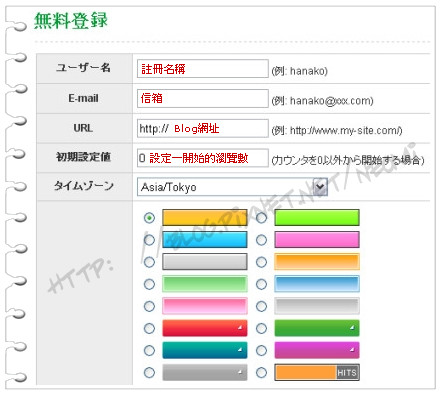This screenshot has height=395, width=440.
Task: Select the glossy orange counter style radio button
Action: pyautogui.click(x=261, y=262)
